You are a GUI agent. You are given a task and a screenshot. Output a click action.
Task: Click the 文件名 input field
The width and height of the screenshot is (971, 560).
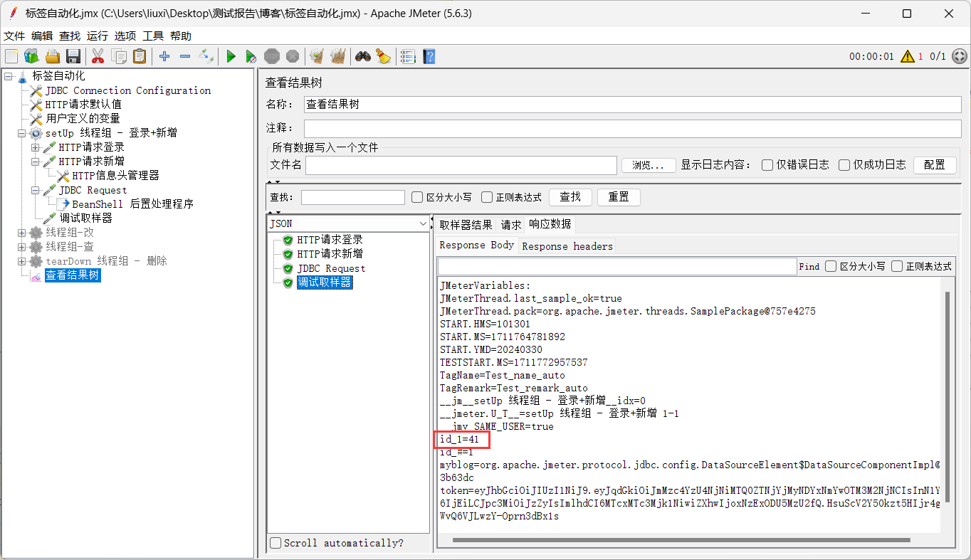(461, 165)
